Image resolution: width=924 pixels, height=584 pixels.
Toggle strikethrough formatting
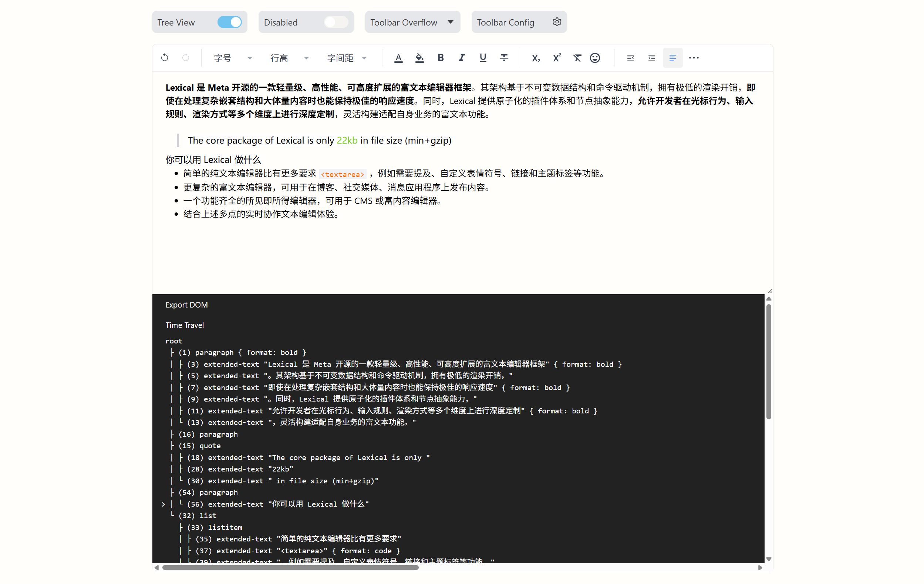(504, 58)
